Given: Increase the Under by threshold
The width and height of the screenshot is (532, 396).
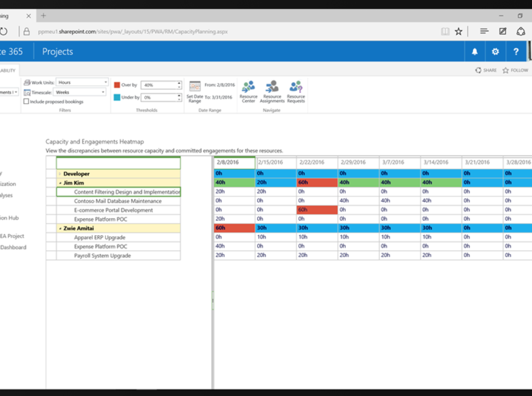Looking at the screenshot, I should (179, 95).
